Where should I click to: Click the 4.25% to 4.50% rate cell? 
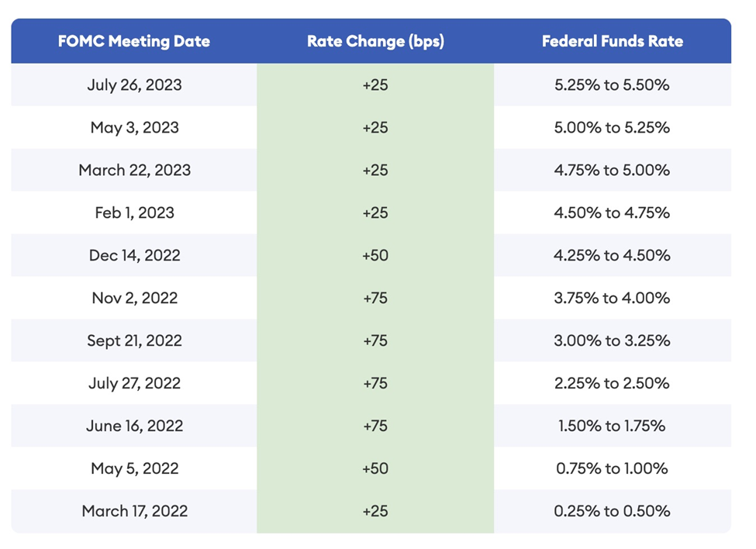[613, 255]
